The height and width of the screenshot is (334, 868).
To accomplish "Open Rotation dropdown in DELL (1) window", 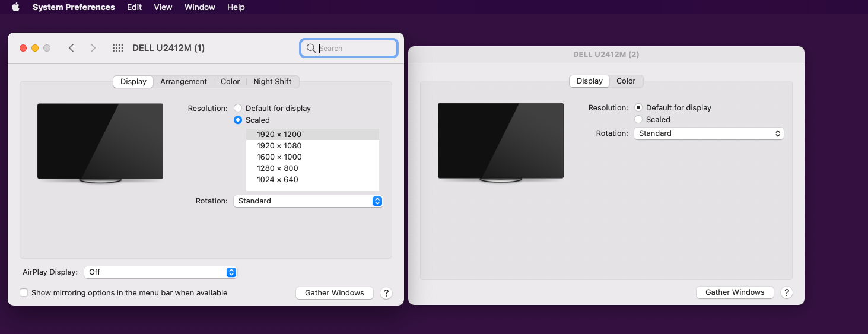I will (x=308, y=201).
